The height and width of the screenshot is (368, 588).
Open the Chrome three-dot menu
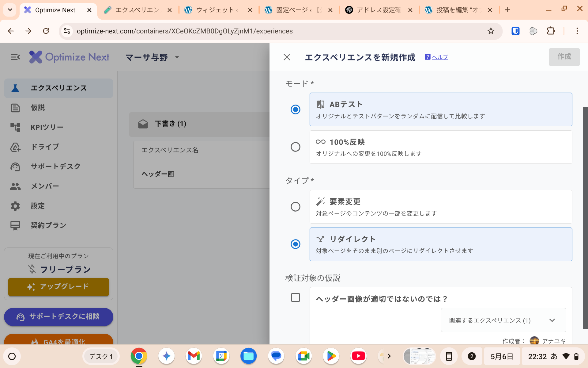tap(577, 31)
